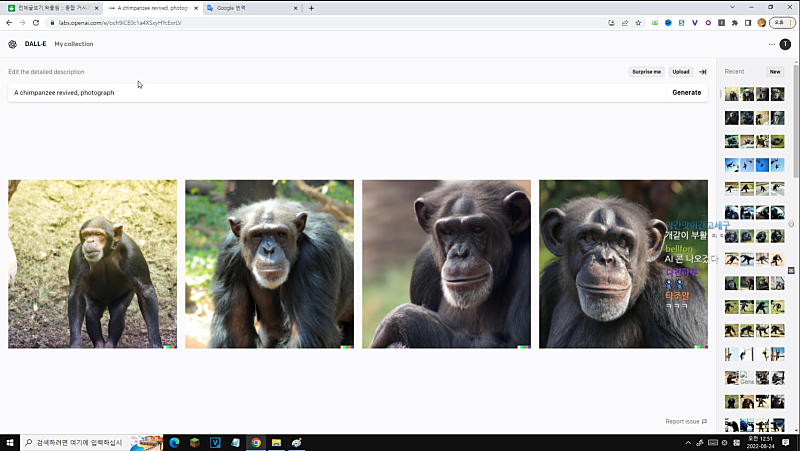Open the browser extensions puzzle icon
The width and height of the screenshot is (800, 451).
click(735, 22)
